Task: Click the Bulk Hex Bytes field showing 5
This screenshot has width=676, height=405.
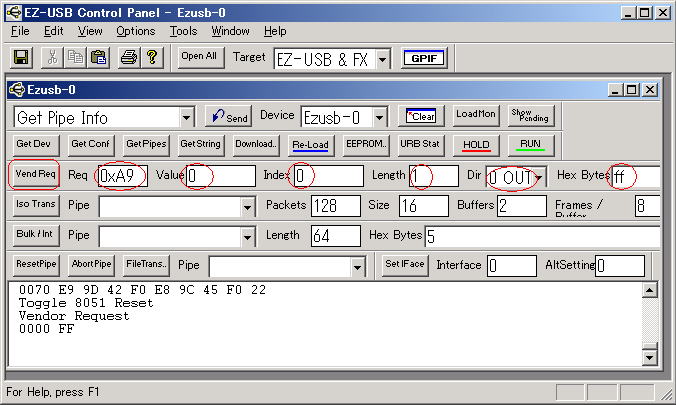Action: point(542,236)
